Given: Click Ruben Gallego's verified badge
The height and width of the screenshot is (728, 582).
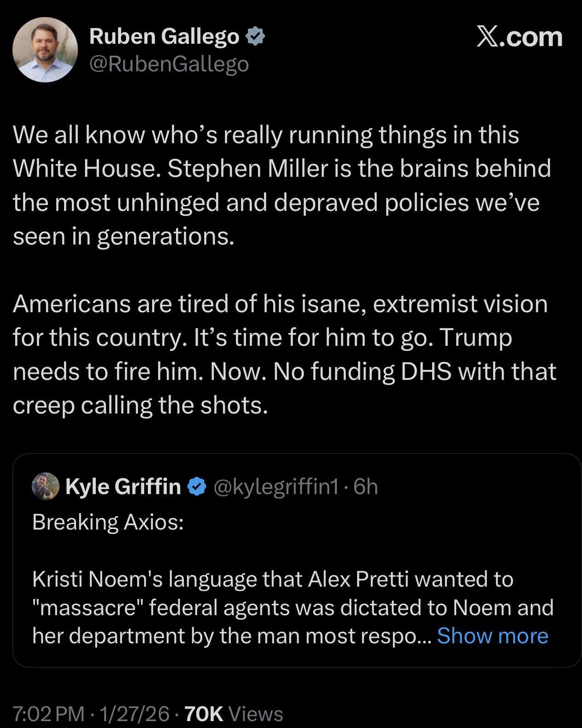Looking at the screenshot, I should [256, 36].
